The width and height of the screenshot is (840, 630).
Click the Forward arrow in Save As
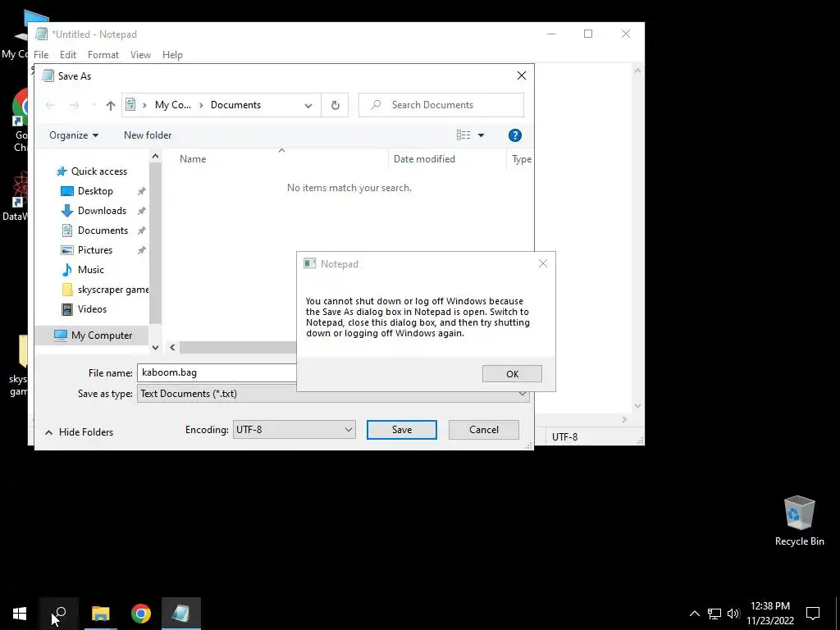(x=74, y=106)
